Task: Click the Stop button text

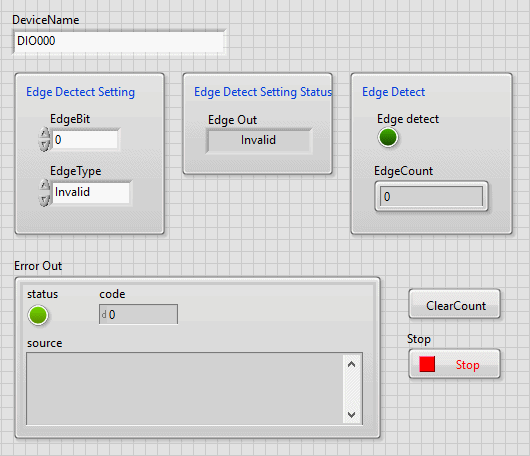Action: pos(467,365)
